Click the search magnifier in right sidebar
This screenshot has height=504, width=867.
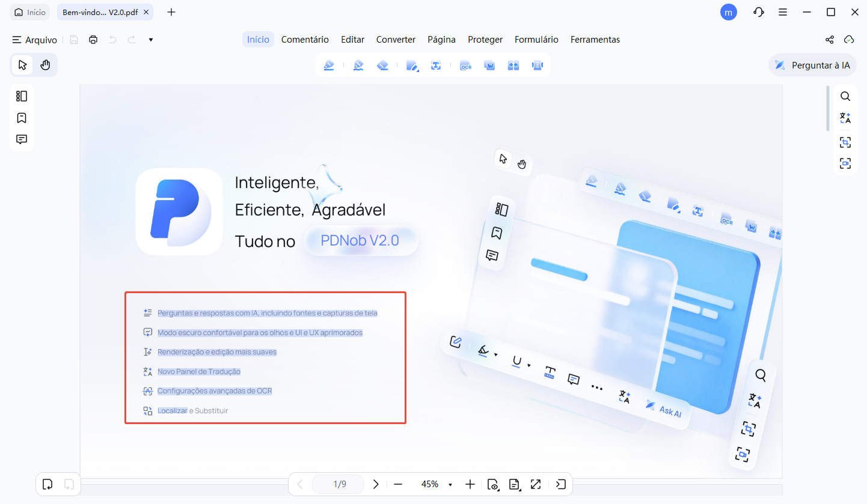point(845,96)
